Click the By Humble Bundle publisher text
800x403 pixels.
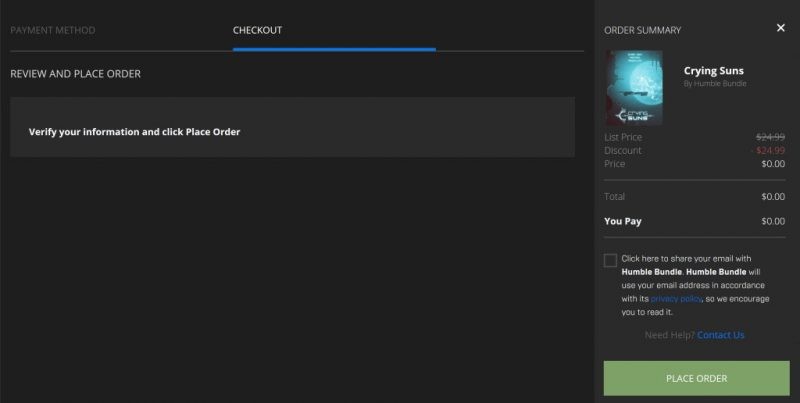coord(715,83)
